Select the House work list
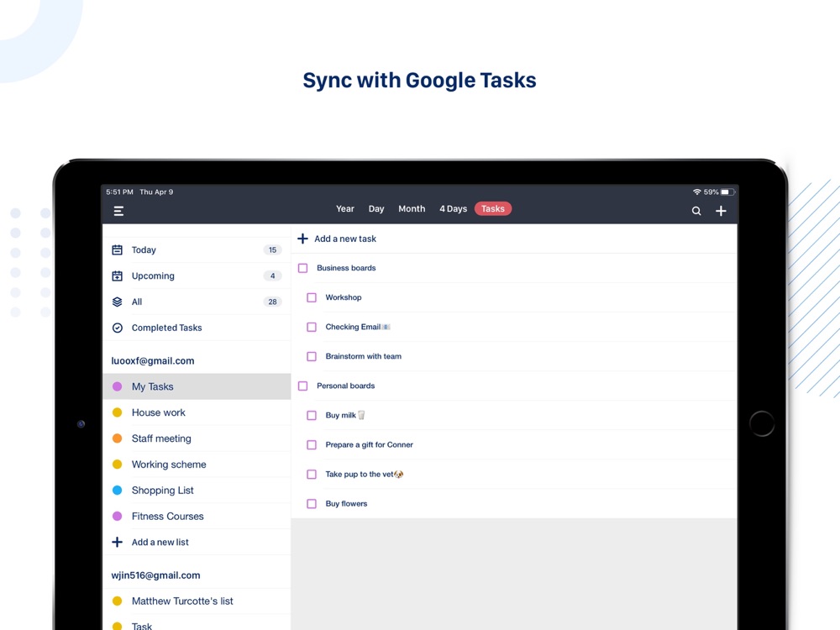The width and height of the screenshot is (840, 630). pos(159,412)
